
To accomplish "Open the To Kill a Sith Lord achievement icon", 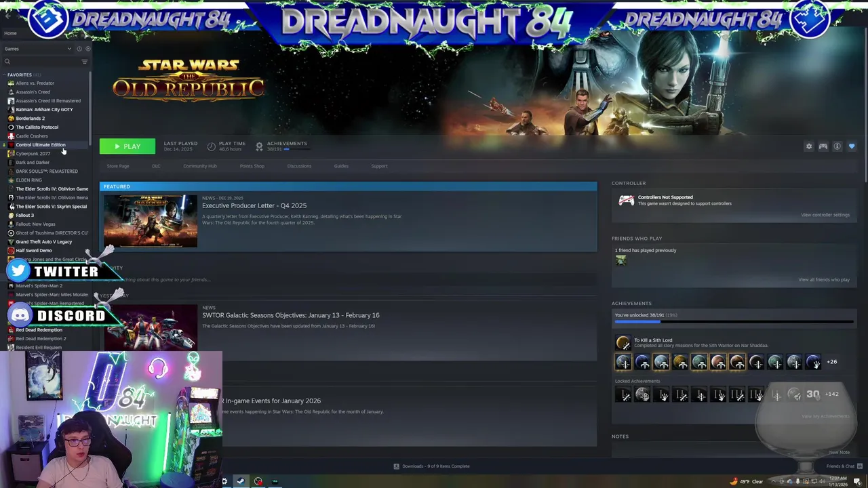I will (623, 342).
